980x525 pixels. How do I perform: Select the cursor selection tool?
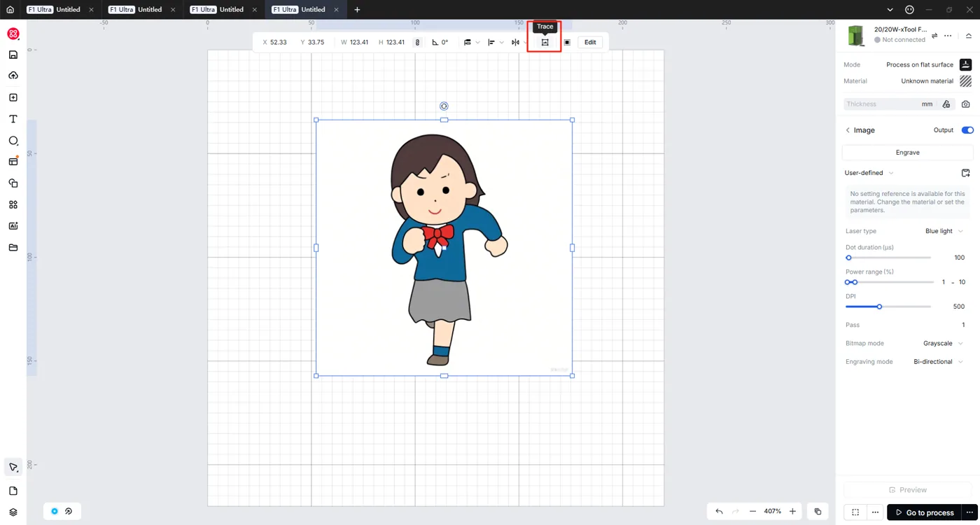coord(13,468)
